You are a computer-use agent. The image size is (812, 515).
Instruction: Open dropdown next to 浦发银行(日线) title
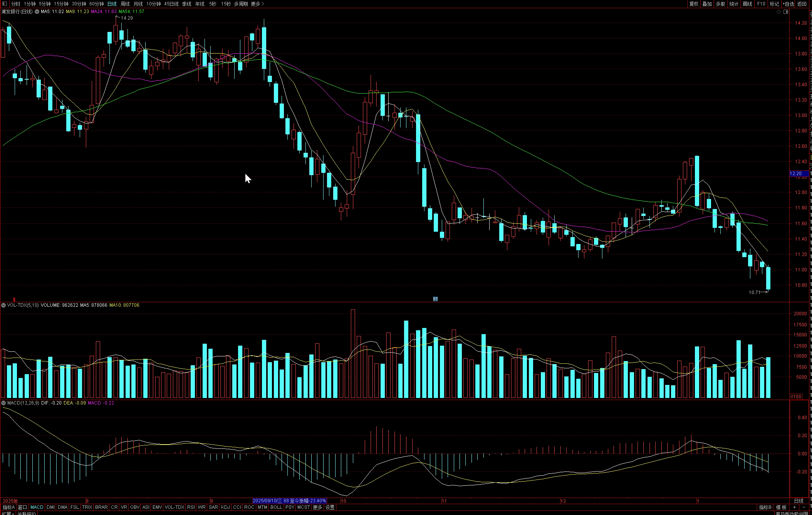pyautogui.click(x=37, y=12)
